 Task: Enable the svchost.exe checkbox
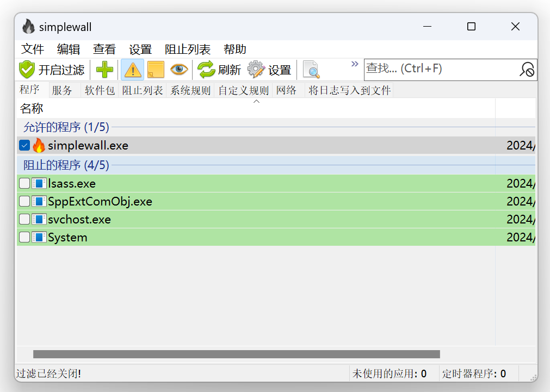pyautogui.click(x=24, y=219)
